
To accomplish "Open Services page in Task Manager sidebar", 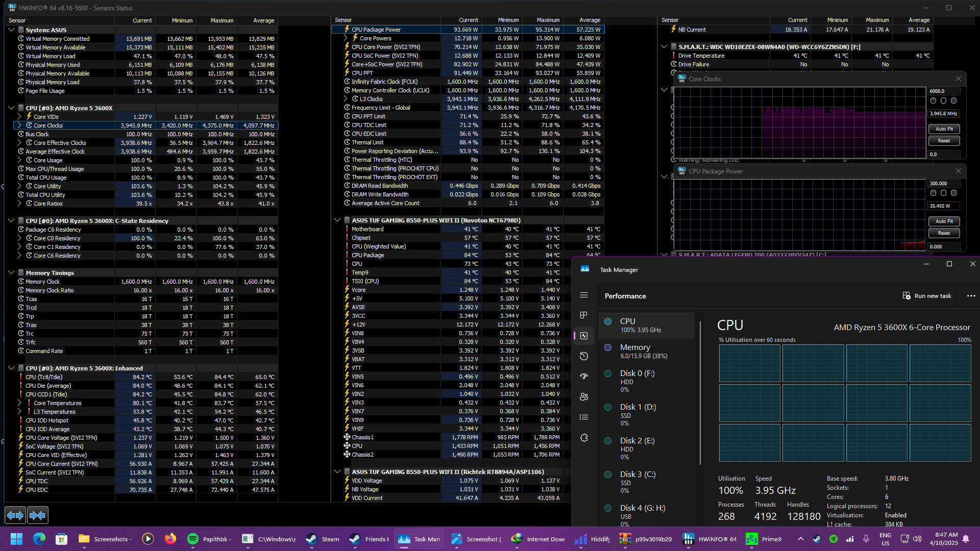I will (x=584, y=438).
